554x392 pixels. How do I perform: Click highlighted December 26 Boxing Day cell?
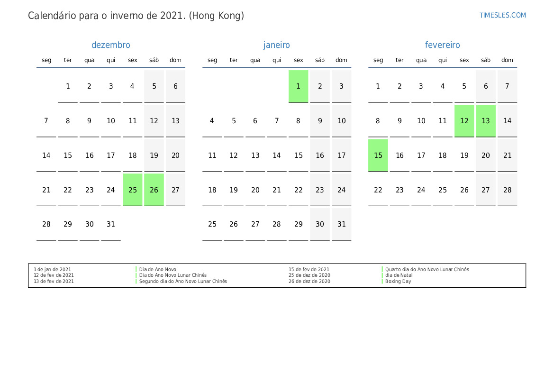154,190
